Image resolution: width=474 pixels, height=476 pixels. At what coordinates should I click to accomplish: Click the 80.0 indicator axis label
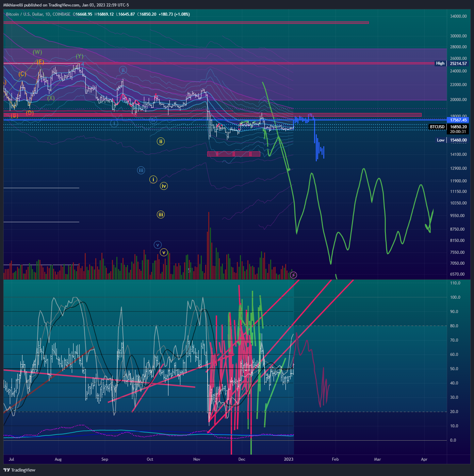click(x=454, y=326)
